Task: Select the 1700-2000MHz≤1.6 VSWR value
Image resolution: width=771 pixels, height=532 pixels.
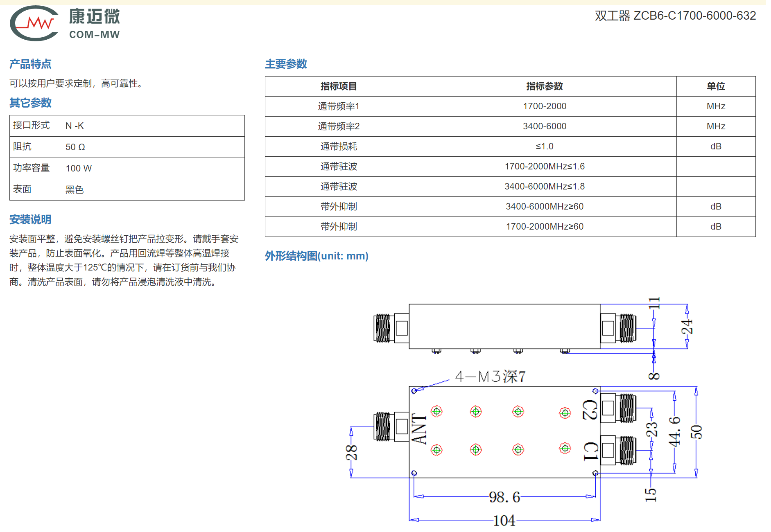Action: click(x=545, y=167)
